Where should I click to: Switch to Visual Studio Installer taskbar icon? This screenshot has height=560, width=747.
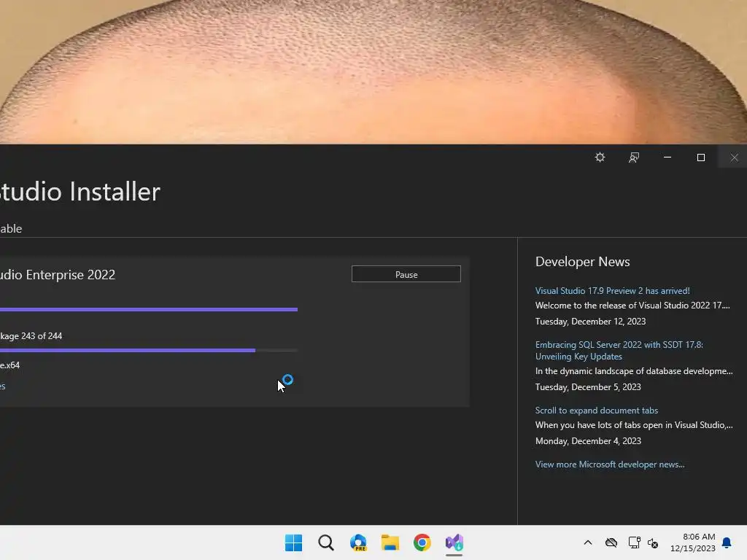tap(454, 542)
